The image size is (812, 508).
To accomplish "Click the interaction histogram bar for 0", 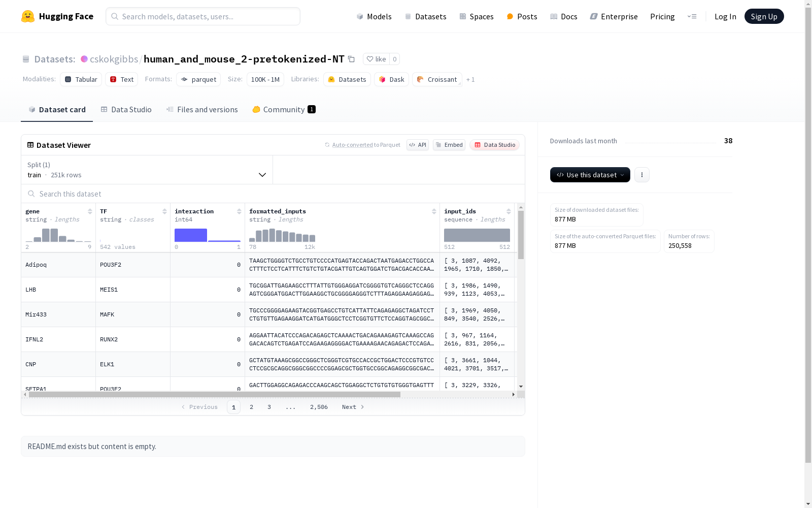I will tap(191, 235).
